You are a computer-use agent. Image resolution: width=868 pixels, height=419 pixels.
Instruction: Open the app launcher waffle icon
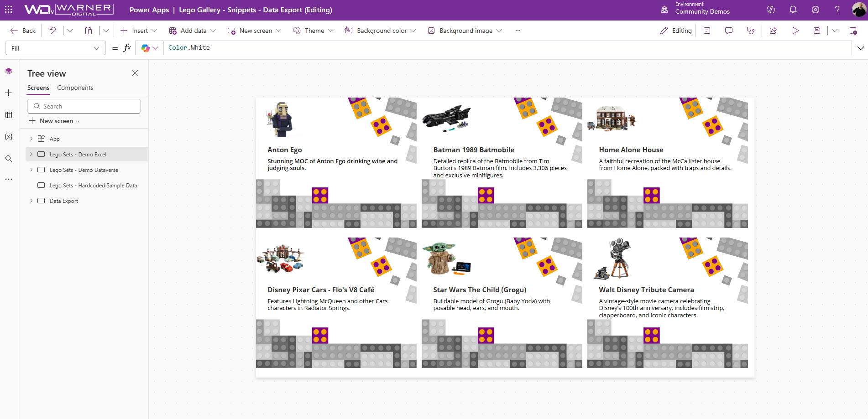coord(9,10)
